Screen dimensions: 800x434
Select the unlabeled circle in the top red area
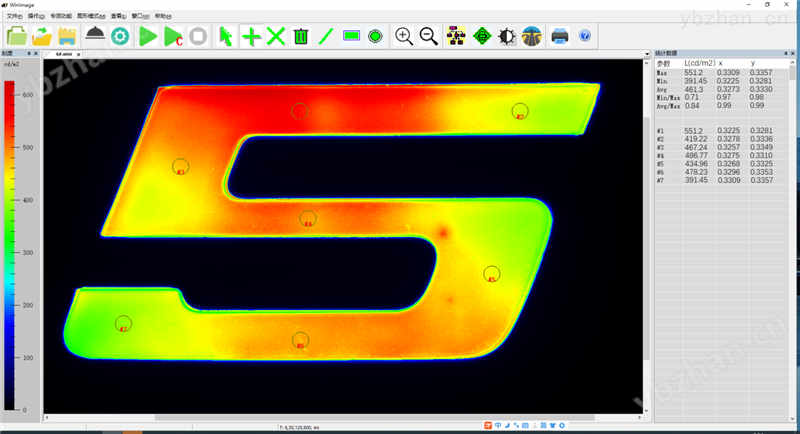click(299, 111)
